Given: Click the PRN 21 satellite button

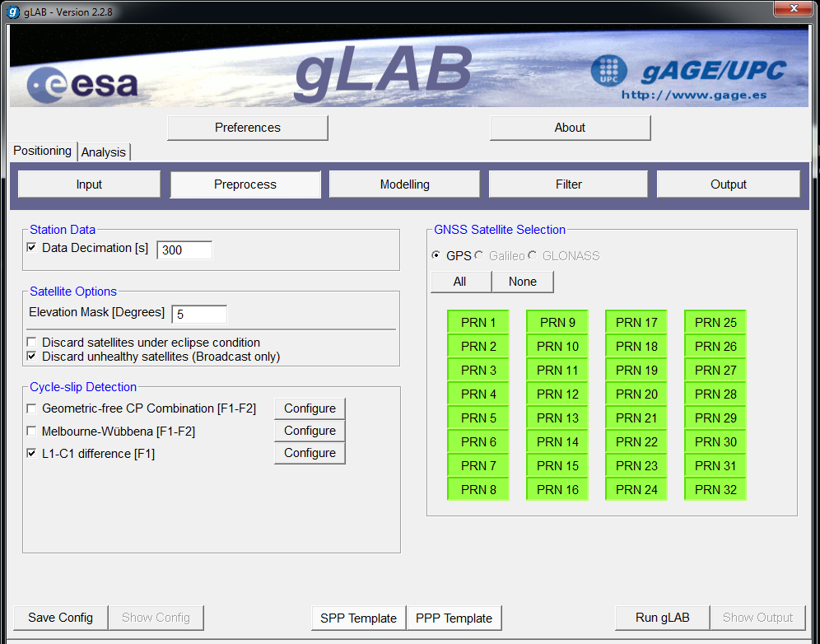Looking at the screenshot, I should (x=636, y=418).
